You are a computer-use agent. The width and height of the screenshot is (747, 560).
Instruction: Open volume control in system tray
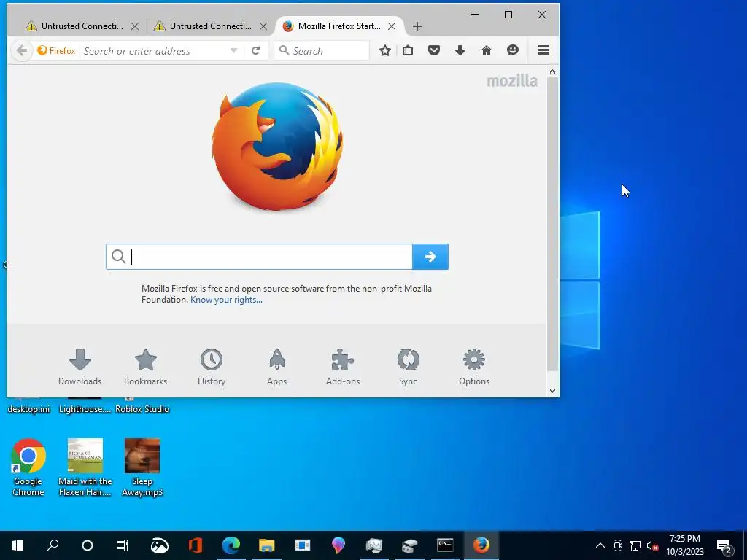(x=652, y=545)
